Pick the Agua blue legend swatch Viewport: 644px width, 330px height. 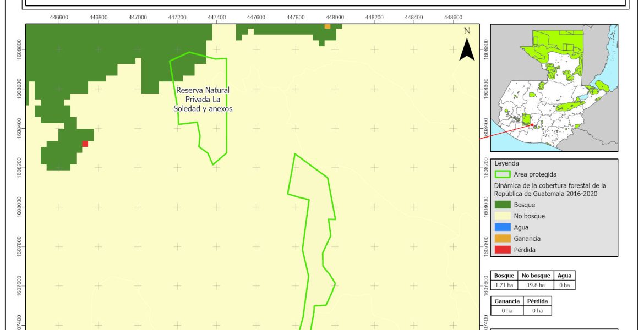[x=502, y=227]
